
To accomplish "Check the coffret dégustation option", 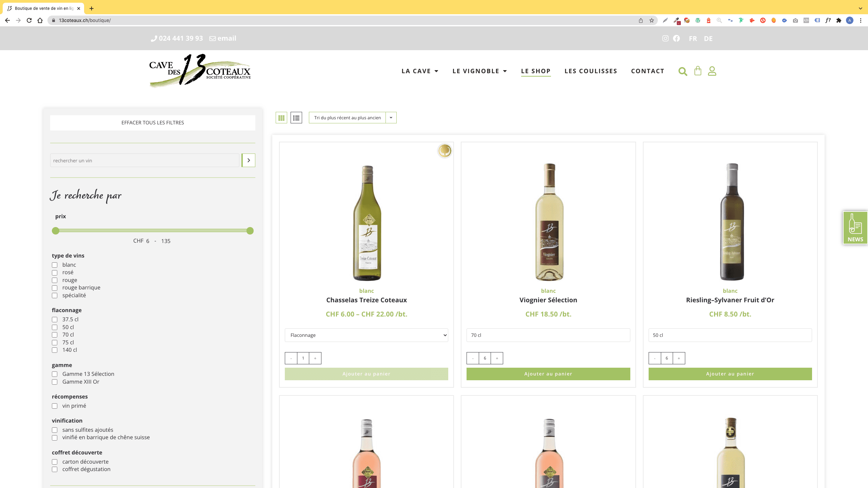I will click(x=55, y=469).
